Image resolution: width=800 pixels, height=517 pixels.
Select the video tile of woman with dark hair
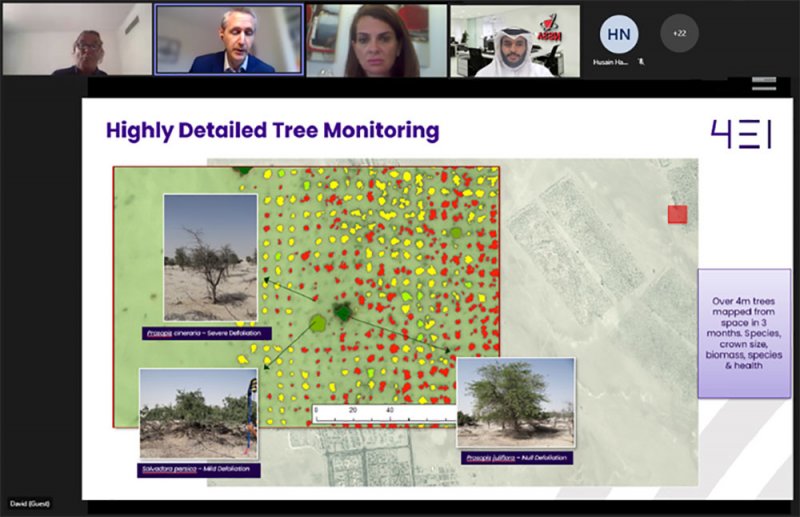tap(377, 41)
